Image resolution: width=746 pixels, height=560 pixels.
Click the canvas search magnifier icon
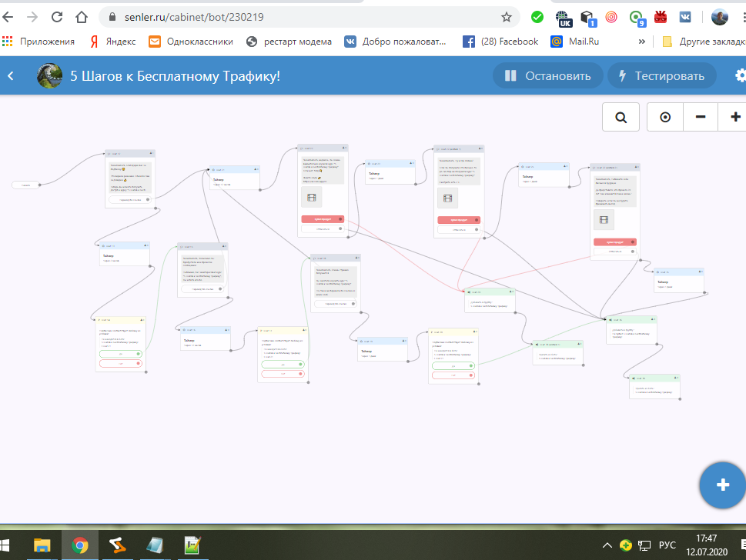click(621, 118)
